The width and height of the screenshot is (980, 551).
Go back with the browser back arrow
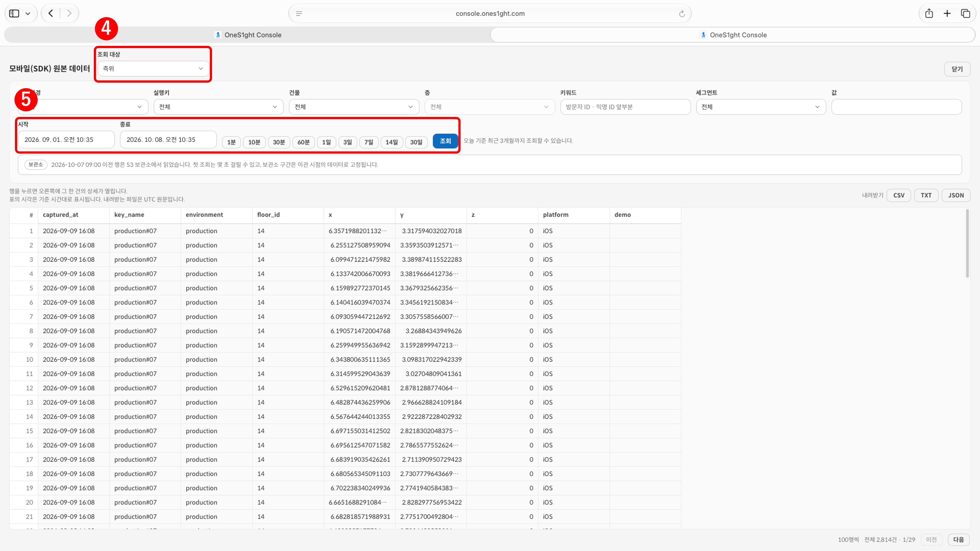pos(51,14)
